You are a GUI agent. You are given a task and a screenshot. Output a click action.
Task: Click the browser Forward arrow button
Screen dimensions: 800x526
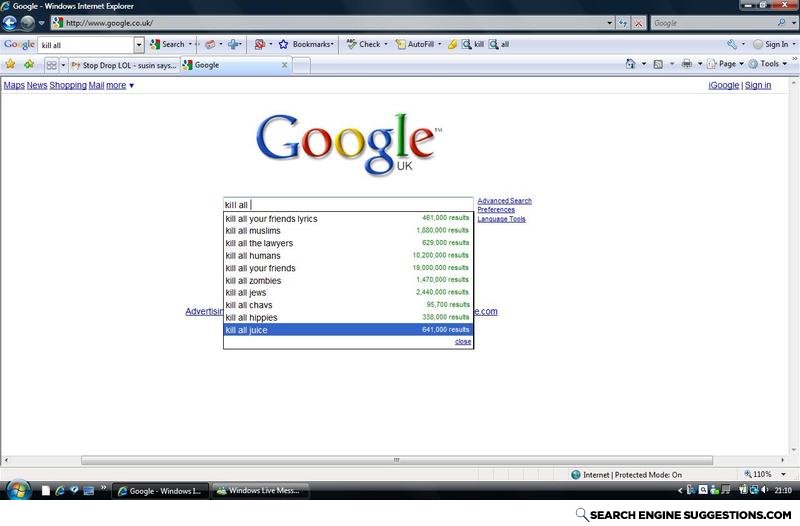tap(28, 23)
